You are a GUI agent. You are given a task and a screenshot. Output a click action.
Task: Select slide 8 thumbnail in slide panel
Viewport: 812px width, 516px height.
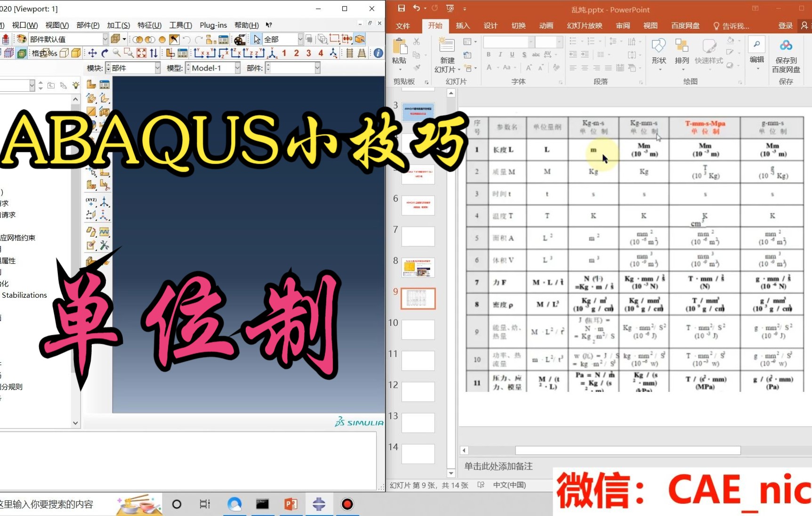coord(418,267)
